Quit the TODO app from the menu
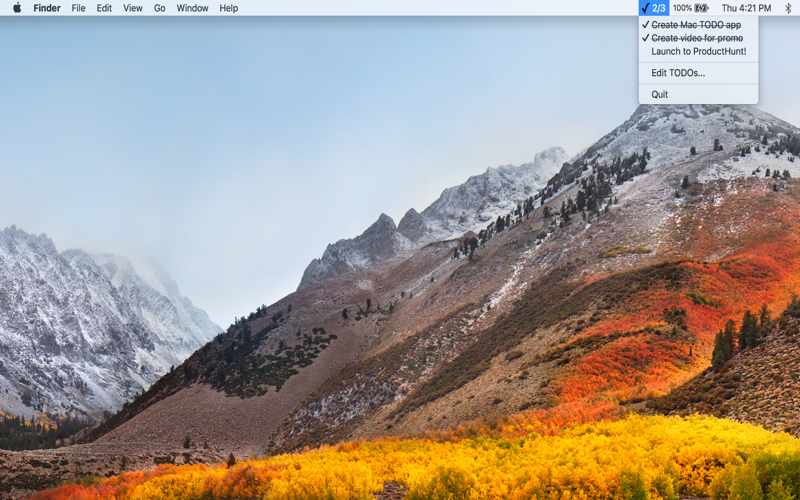Image resolution: width=800 pixels, height=500 pixels. click(x=660, y=94)
